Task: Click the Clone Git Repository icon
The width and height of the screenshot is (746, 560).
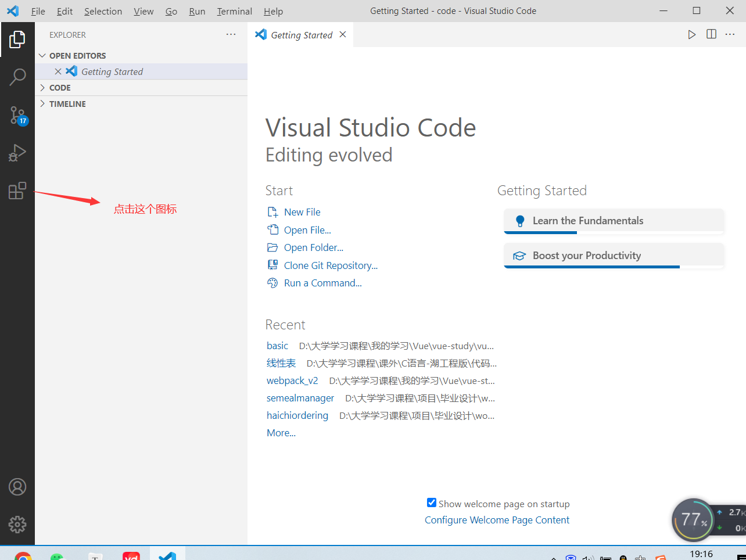Action: [272, 265]
